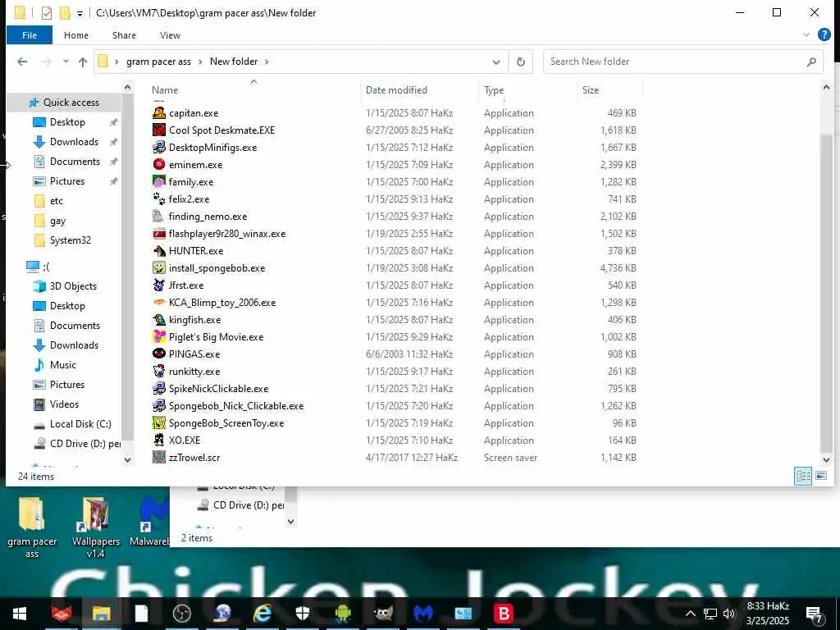Open System32 folder in sidebar
This screenshot has height=630, width=840.
pos(71,240)
